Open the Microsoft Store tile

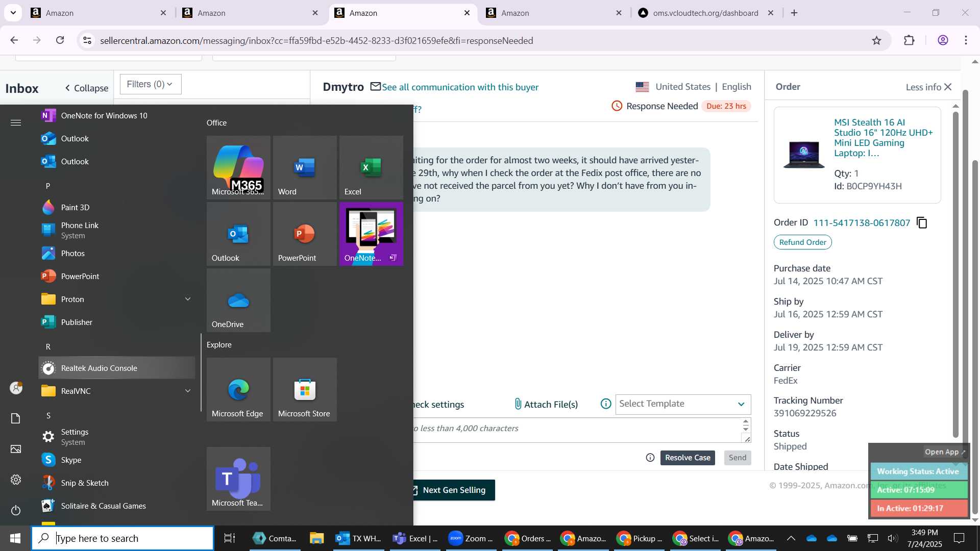pos(305,389)
